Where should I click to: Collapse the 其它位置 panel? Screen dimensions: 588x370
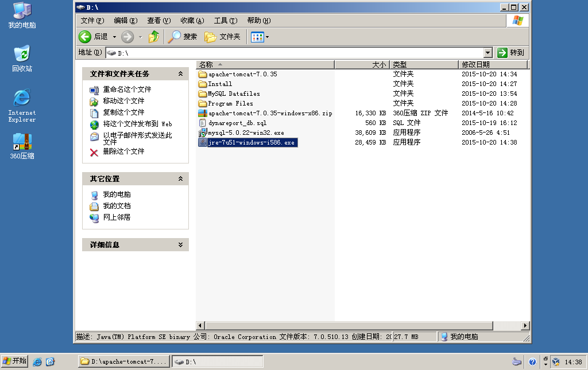pyautogui.click(x=180, y=178)
